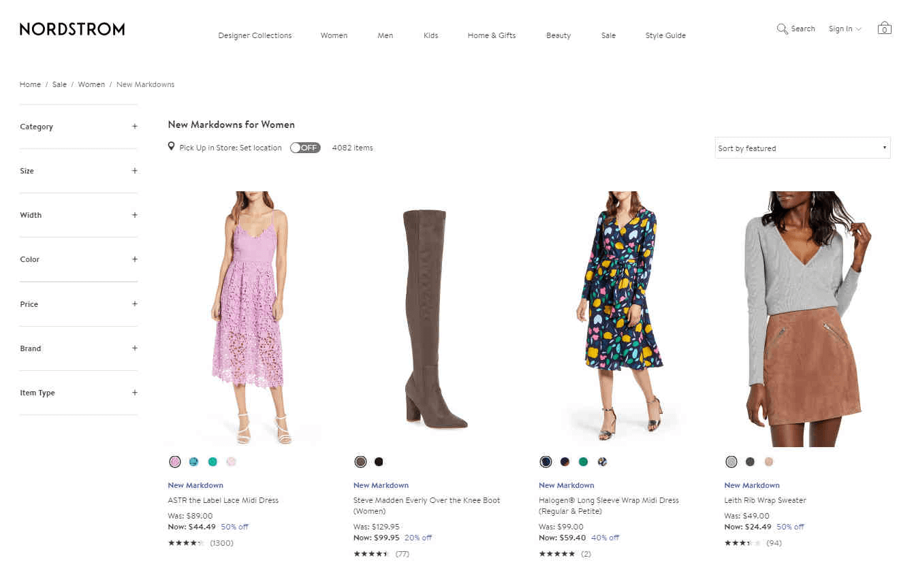This screenshot has width=914, height=588.
Task: Select pink swatch for ASTR lace dress
Action: tap(175, 461)
